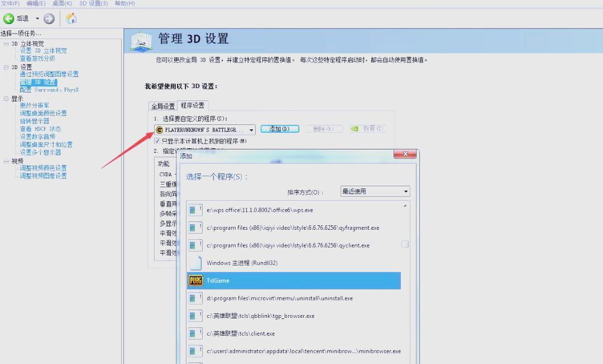Viewport: 603px width, 364px height.
Task: Close the 添加 dialog
Action: tap(405, 154)
